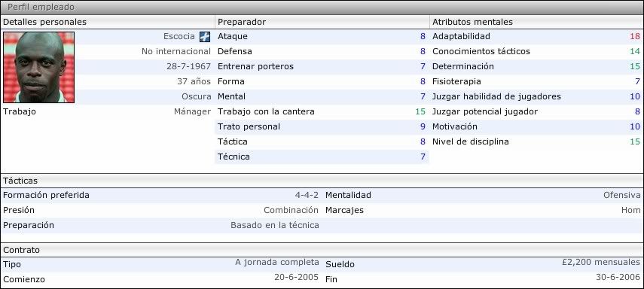This screenshot has height=289, width=644.
Task: Select the Preparación Basado en la técnica value
Action: coord(275,225)
